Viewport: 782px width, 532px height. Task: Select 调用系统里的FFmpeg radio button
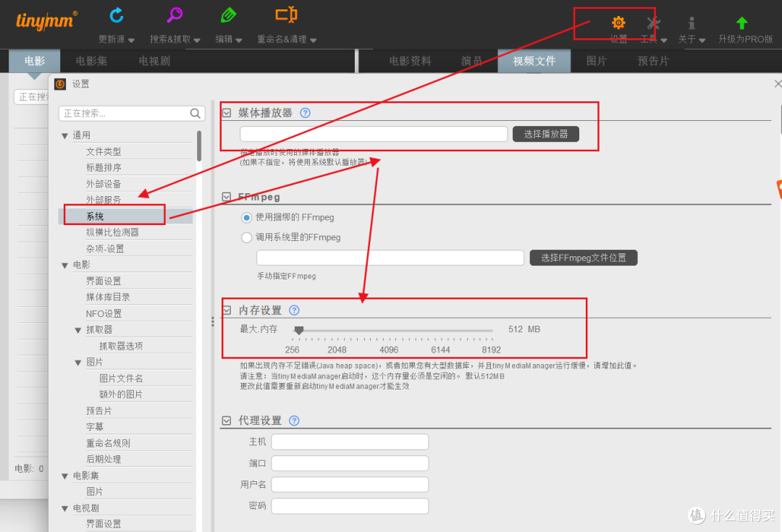(247, 237)
